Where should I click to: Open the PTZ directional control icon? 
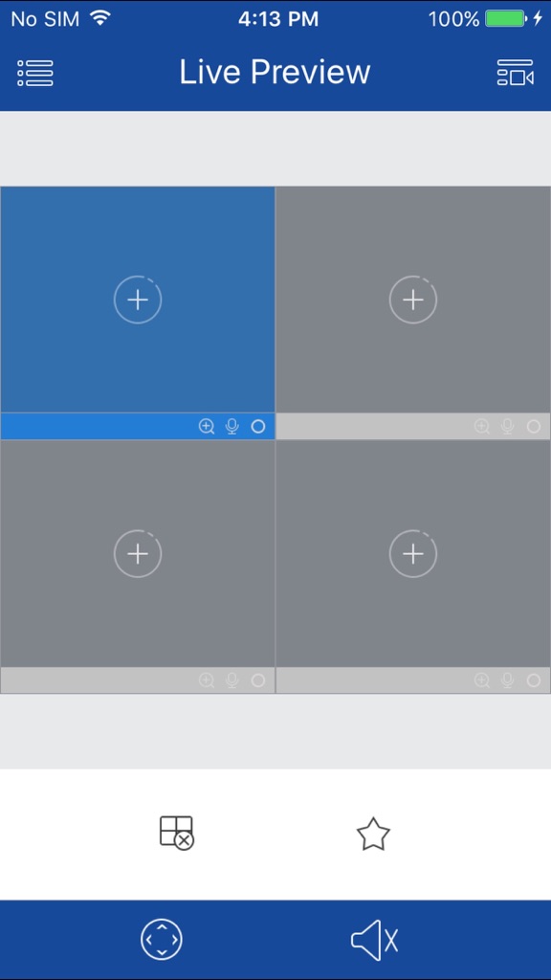point(161,939)
